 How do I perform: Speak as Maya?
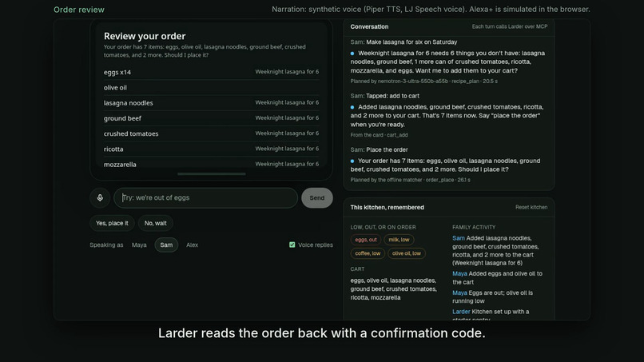click(x=139, y=245)
